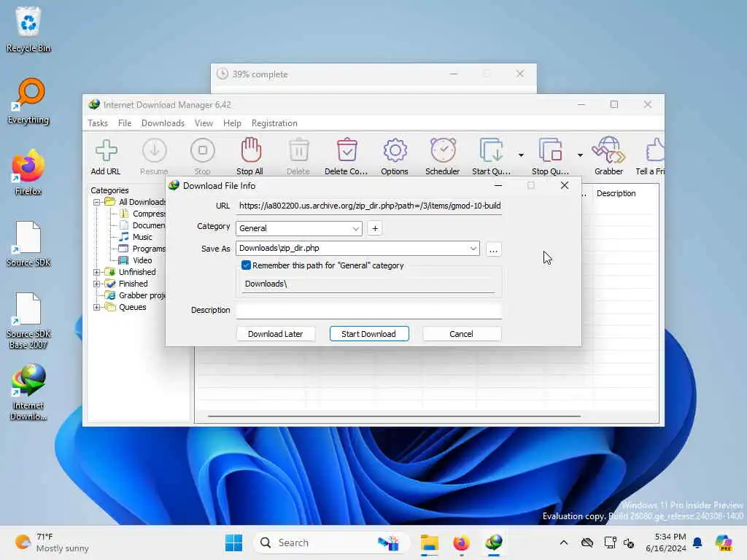Viewport: 747px width, 560px height.
Task: Click the Add URL toolbar icon
Action: [106, 156]
